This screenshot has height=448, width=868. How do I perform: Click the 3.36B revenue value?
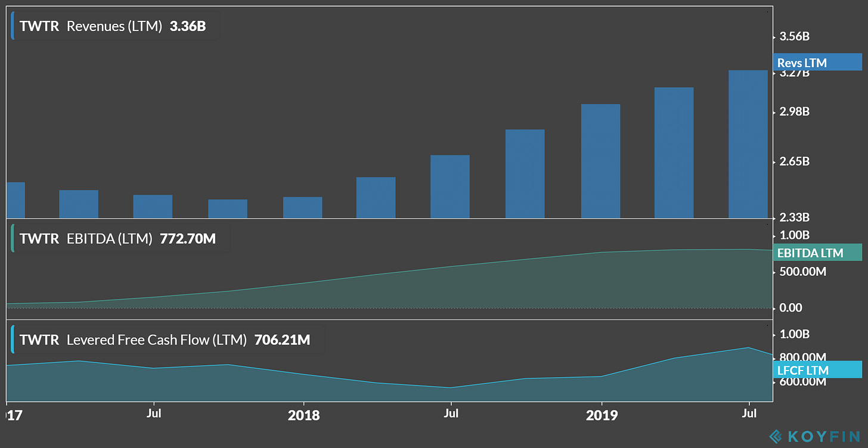(188, 26)
